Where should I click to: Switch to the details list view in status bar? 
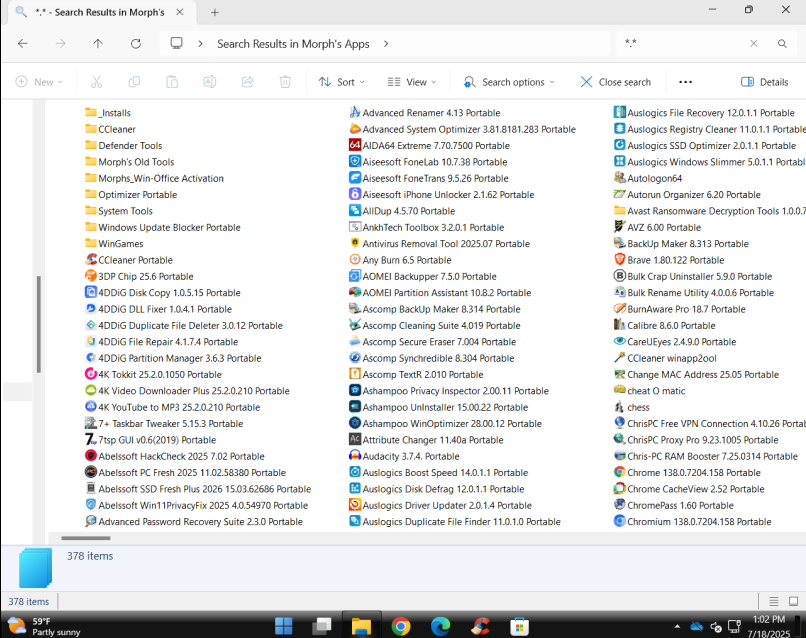point(774,601)
